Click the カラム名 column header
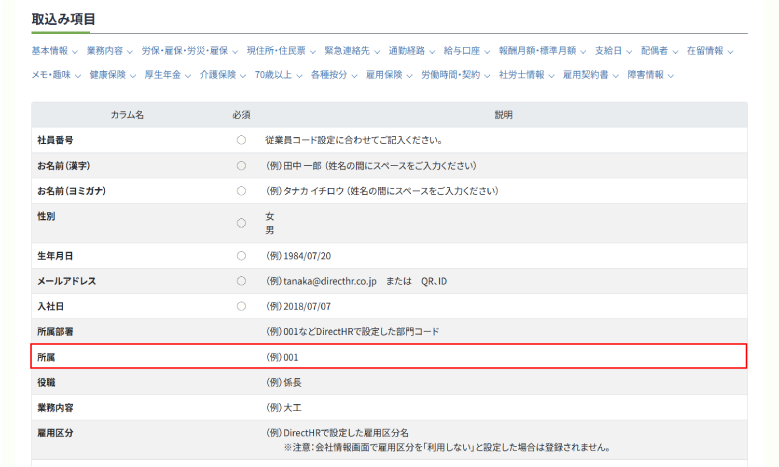The height and width of the screenshot is (467, 779). [x=127, y=115]
